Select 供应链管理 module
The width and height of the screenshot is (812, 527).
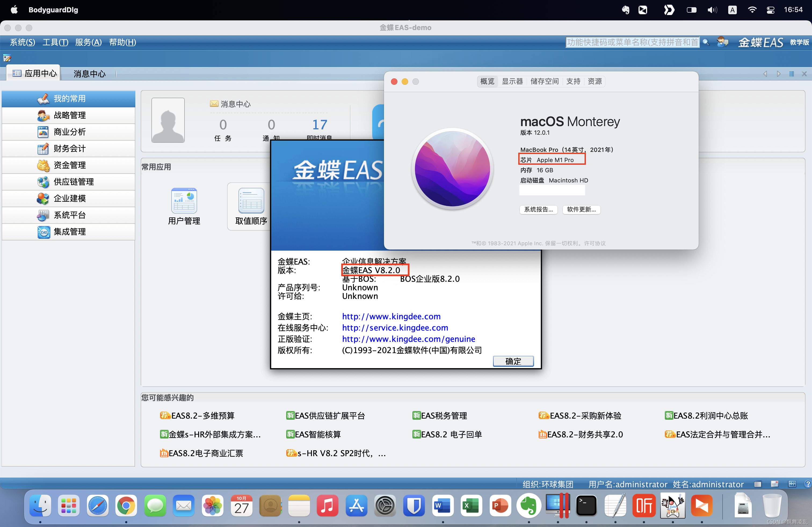[68, 182]
